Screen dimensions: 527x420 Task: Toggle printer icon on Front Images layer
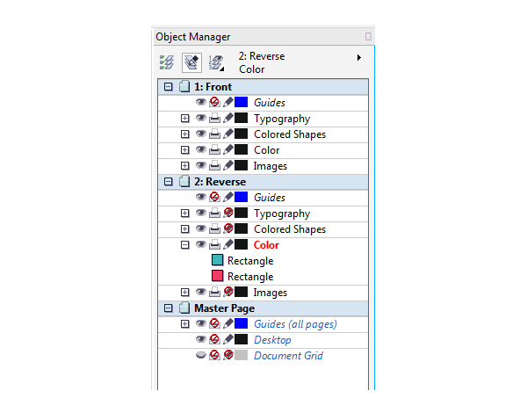click(x=214, y=165)
